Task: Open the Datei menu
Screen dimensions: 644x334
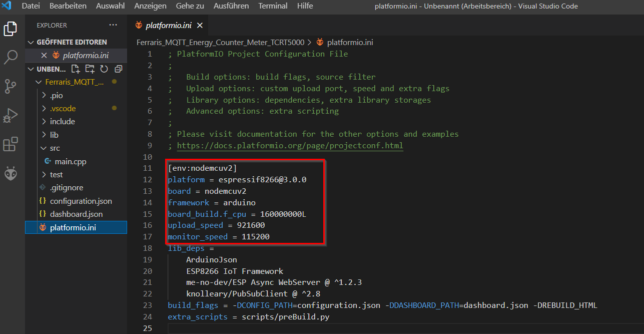Action: coord(31,6)
